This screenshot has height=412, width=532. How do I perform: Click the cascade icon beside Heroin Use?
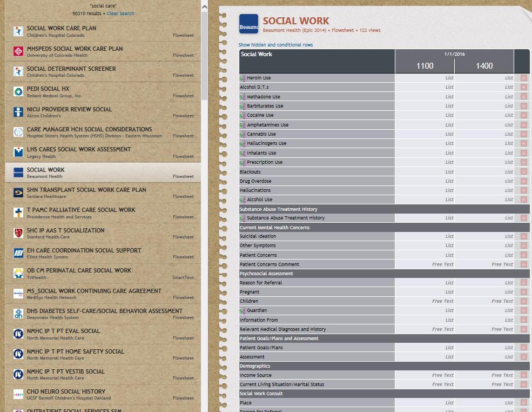click(243, 78)
